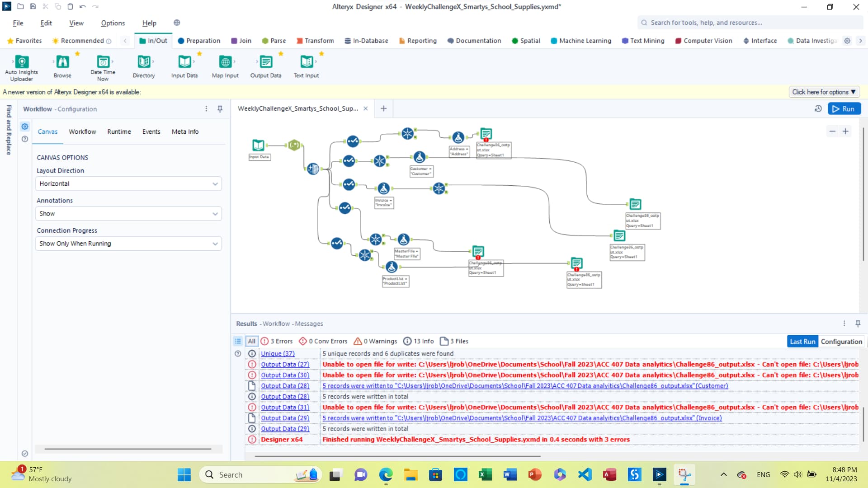
Task: Show only 13 Info messages
Action: (x=419, y=341)
